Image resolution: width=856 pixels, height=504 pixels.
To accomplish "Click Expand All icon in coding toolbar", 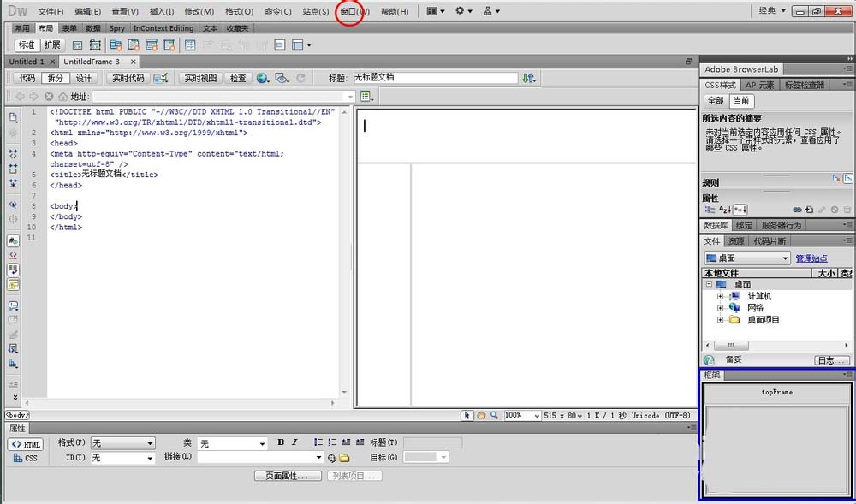I will 13,183.
